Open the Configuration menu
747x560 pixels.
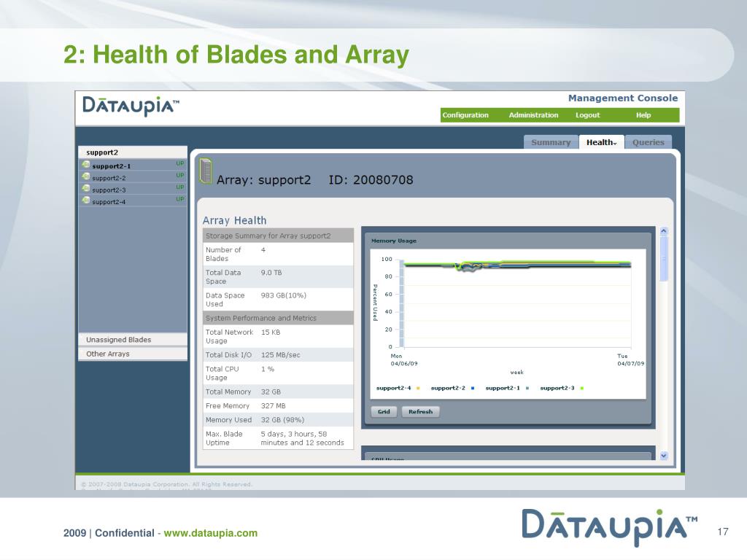[465, 115]
